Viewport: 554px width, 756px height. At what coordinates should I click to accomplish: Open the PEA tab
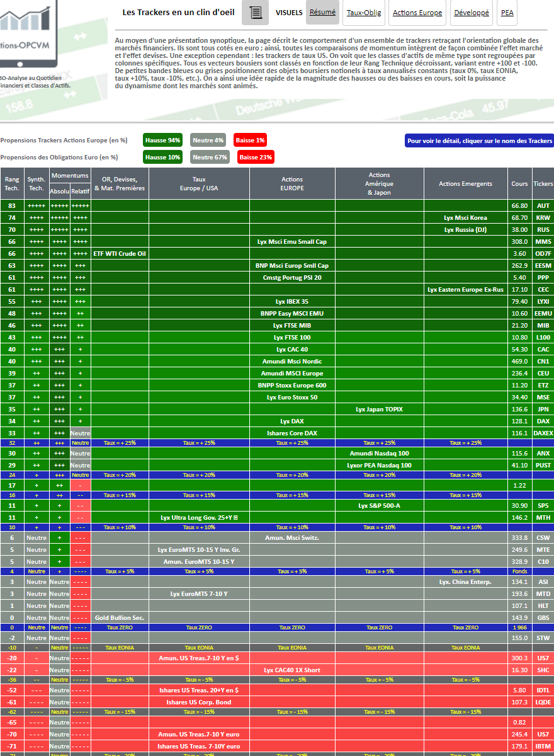[507, 13]
